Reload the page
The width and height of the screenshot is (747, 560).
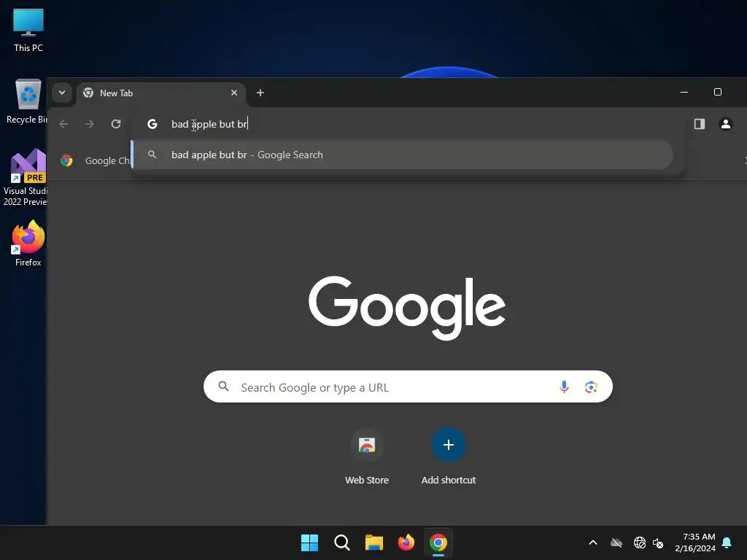click(116, 124)
